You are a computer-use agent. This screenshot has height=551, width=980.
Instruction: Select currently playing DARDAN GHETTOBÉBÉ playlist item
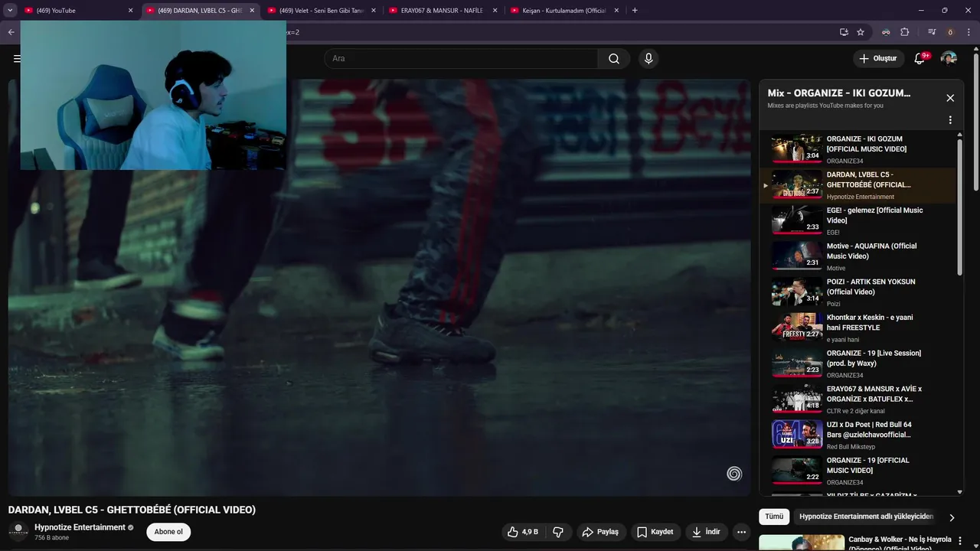tap(857, 185)
